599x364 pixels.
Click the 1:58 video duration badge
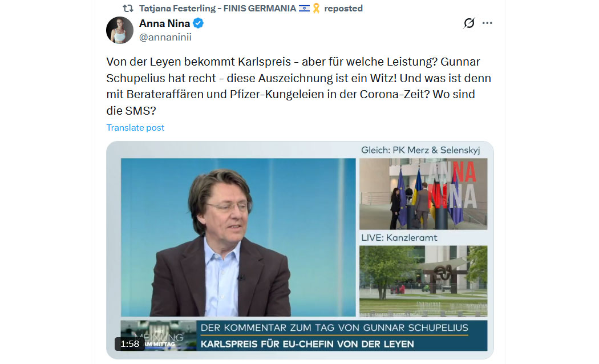click(130, 344)
